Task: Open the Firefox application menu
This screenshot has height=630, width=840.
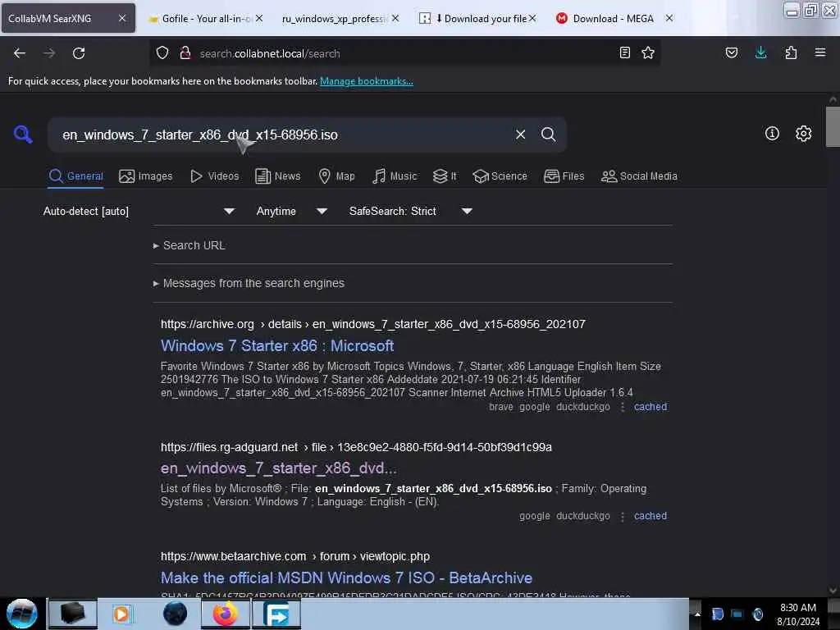Action: click(820, 52)
